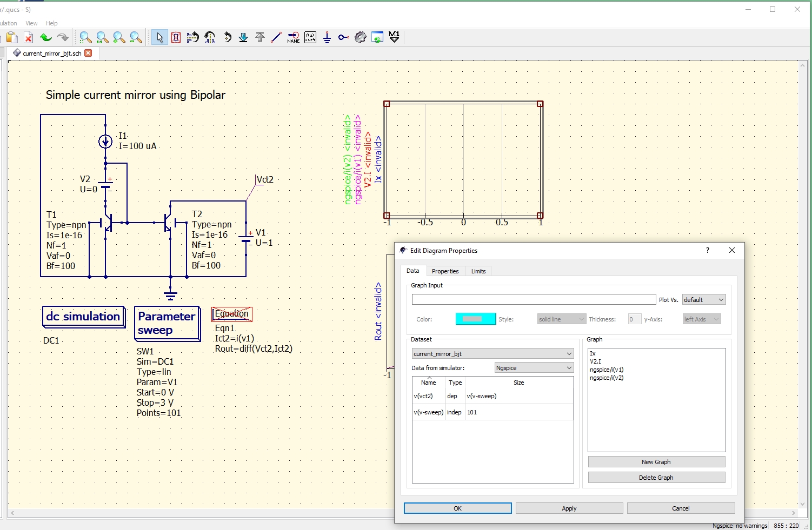Open the View menu
The height and width of the screenshot is (530, 812).
tap(31, 23)
